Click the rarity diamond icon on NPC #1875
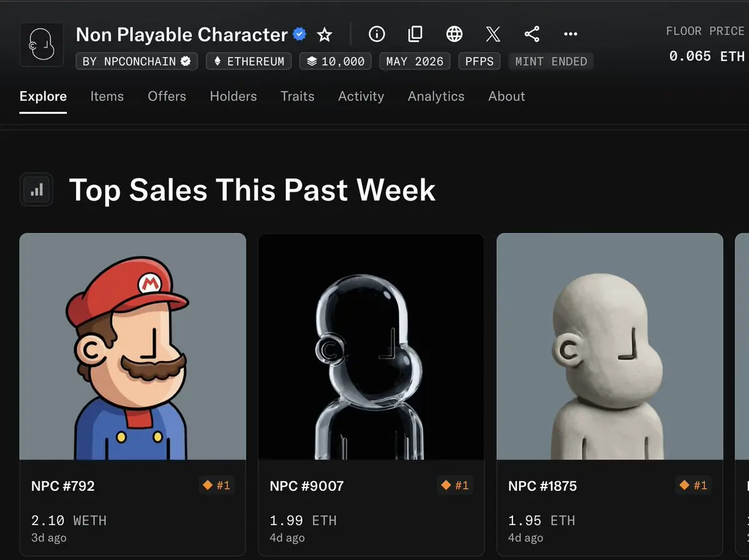Image resolution: width=749 pixels, height=560 pixels. point(685,485)
